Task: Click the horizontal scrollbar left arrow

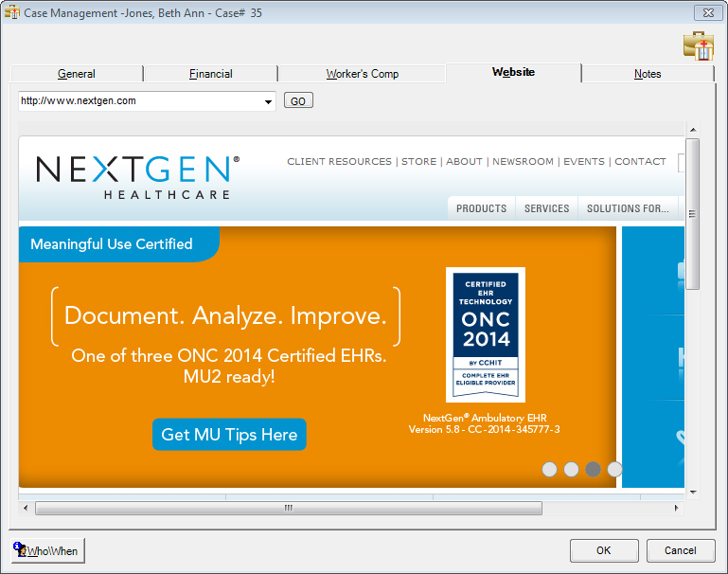Action: [26, 508]
